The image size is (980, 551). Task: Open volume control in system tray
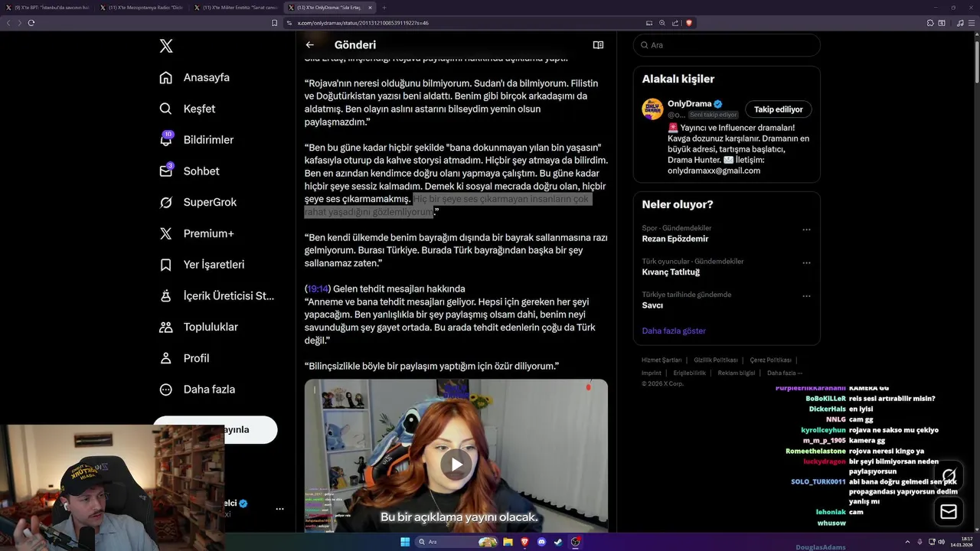click(941, 542)
